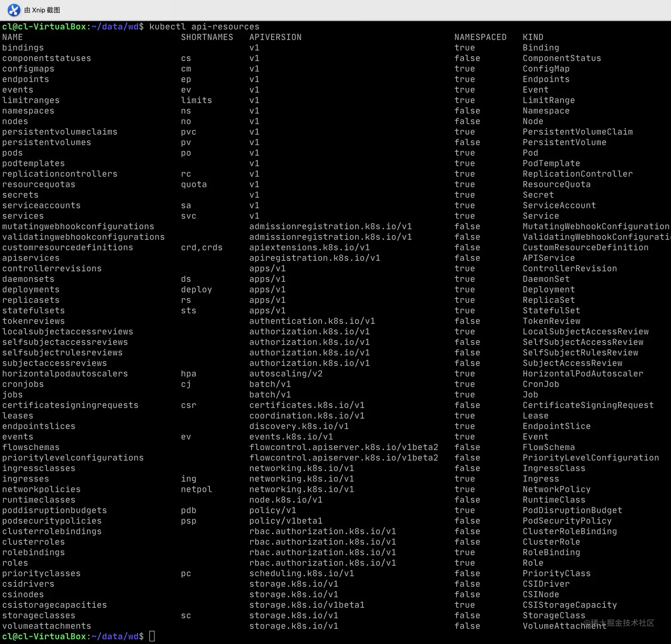Click the NAME column header
Viewport: 671px width, 644px height.
(x=12, y=37)
